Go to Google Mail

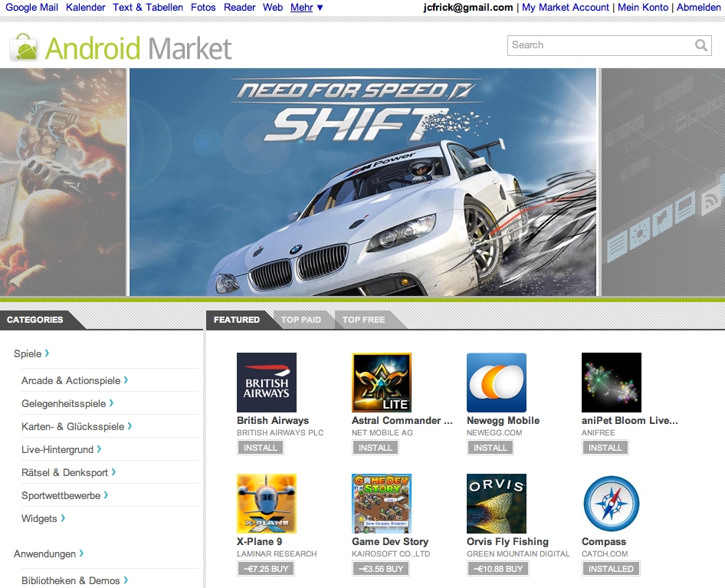coord(32,8)
